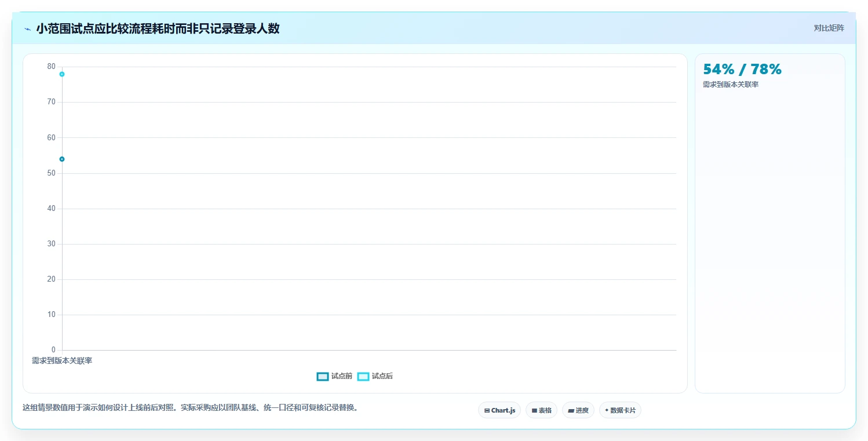Select the Chart.js chip
The height and width of the screenshot is (441, 868).
tap(499, 410)
